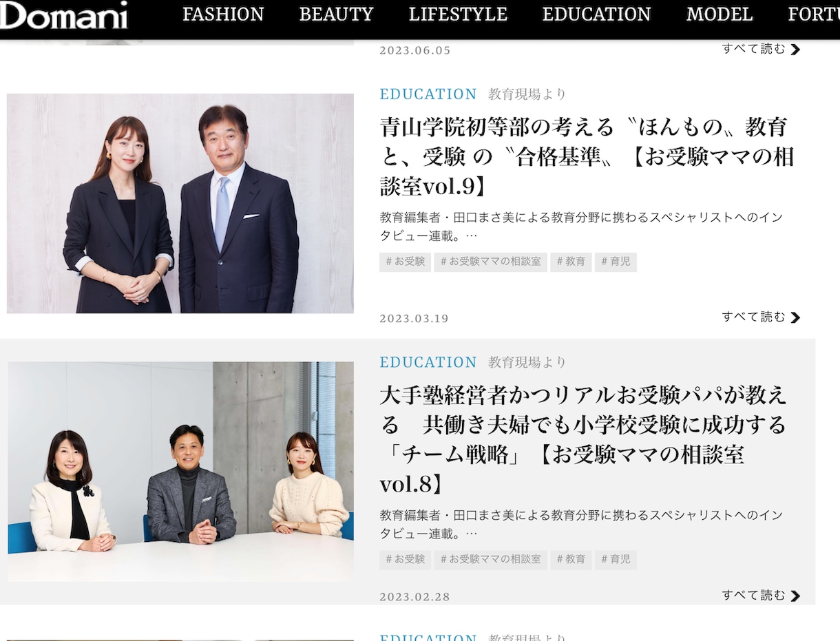Click すべて読む arrow beside 2023.02.28
Screen dimensions: 840x641
[796, 596]
